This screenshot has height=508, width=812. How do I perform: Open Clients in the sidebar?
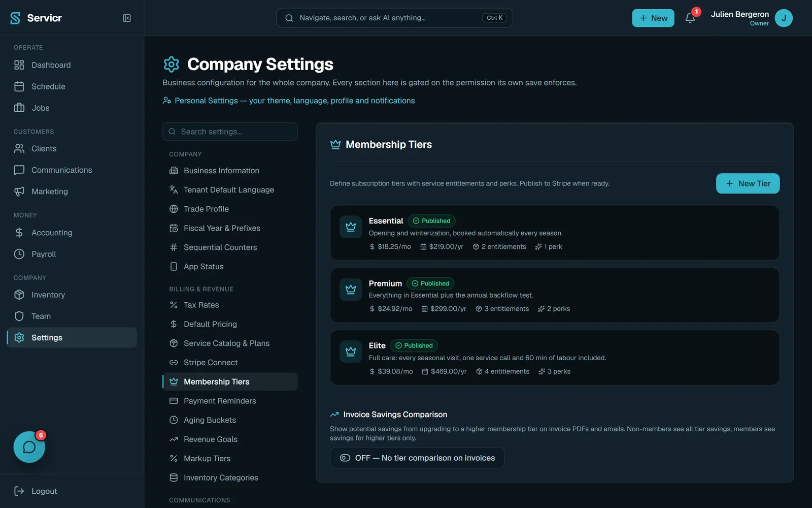(x=72, y=148)
